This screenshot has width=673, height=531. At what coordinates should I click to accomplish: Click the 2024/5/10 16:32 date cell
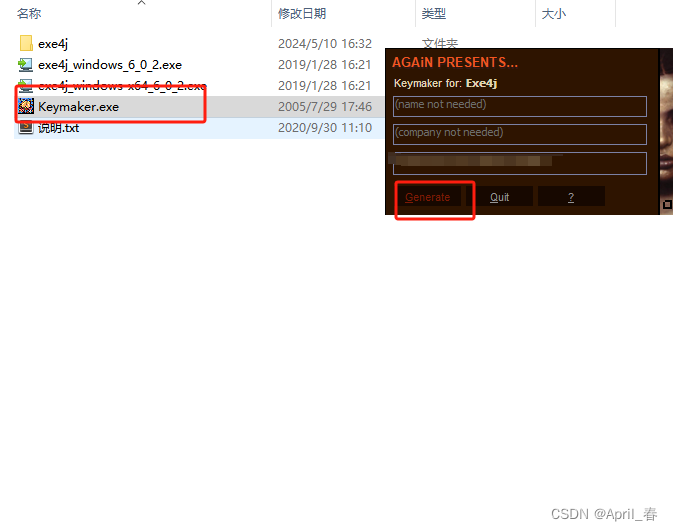[325, 44]
